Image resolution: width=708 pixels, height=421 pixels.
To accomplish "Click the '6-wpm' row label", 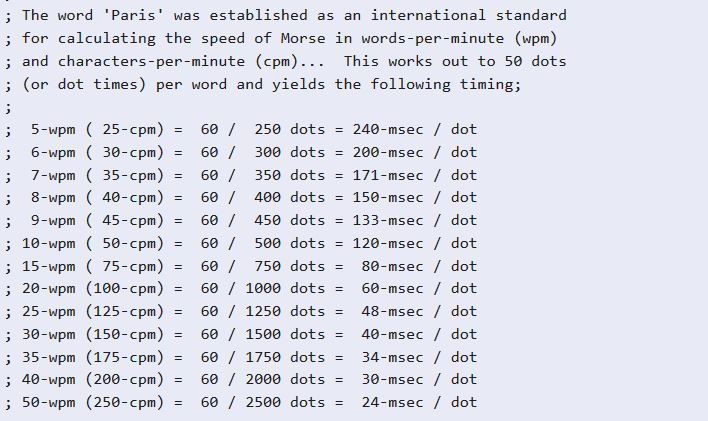I will tap(53, 153).
